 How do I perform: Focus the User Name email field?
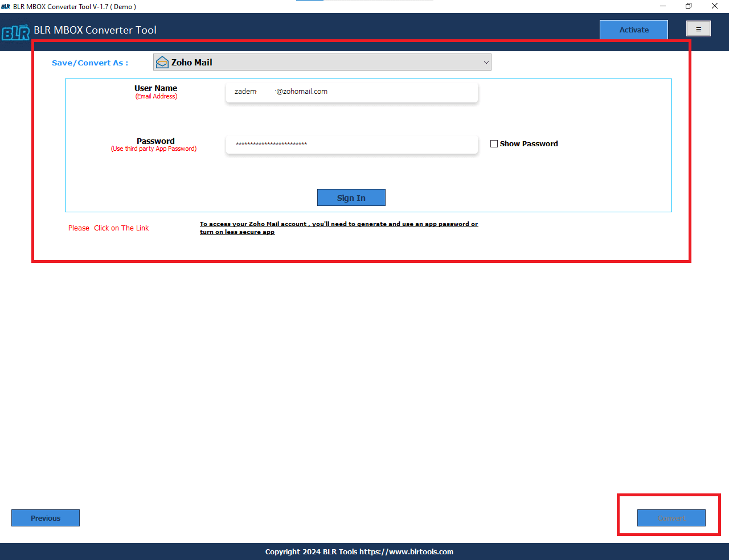click(x=352, y=92)
